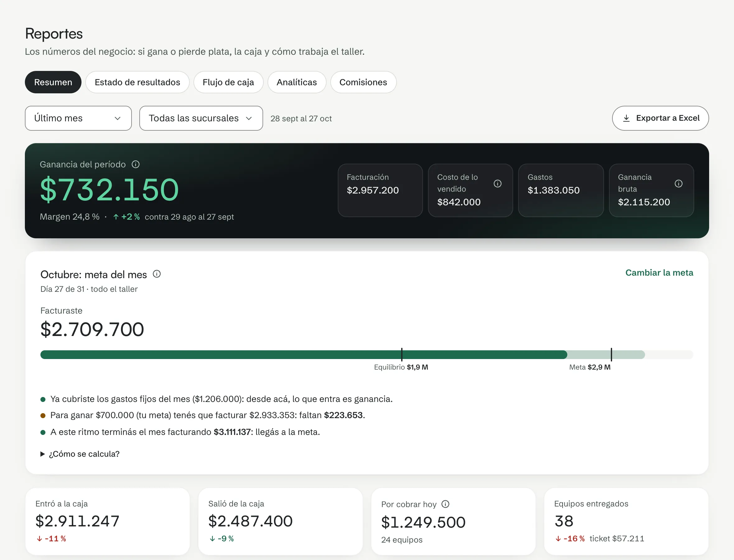Image resolution: width=734 pixels, height=560 pixels.
Task: Click the Equilibrio $1,9 M marker
Action: [x=401, y=367]
